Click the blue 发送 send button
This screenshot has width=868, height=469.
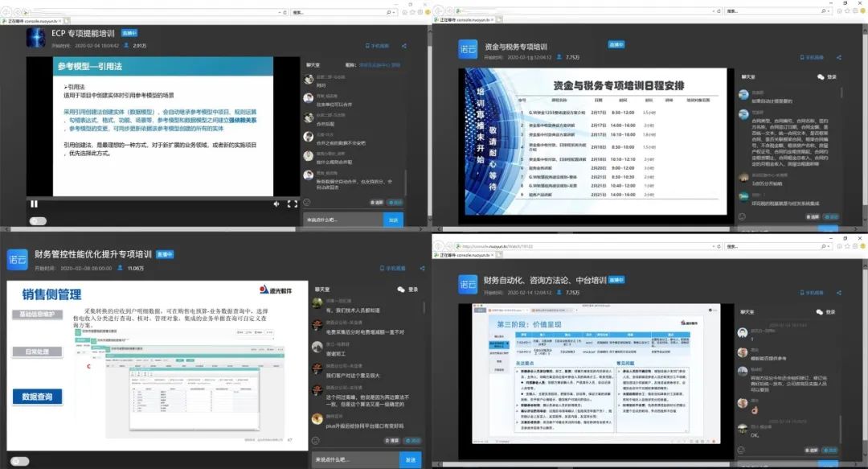click(x=394, y=220)
